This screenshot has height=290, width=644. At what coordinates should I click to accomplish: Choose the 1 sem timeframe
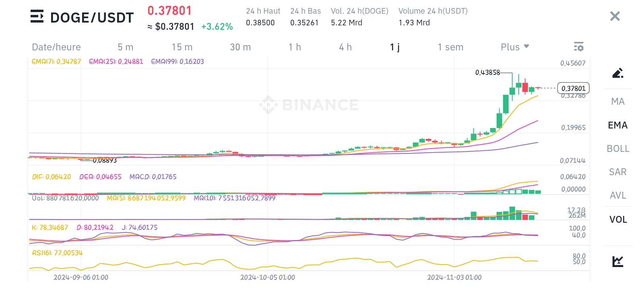tap(450, 47)
